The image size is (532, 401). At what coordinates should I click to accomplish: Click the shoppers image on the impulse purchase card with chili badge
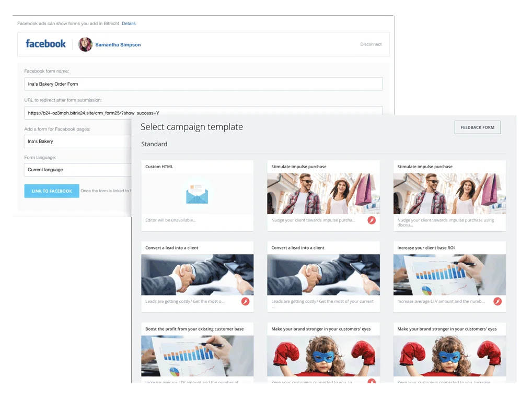pyautogui.click(x=323, y=194)
